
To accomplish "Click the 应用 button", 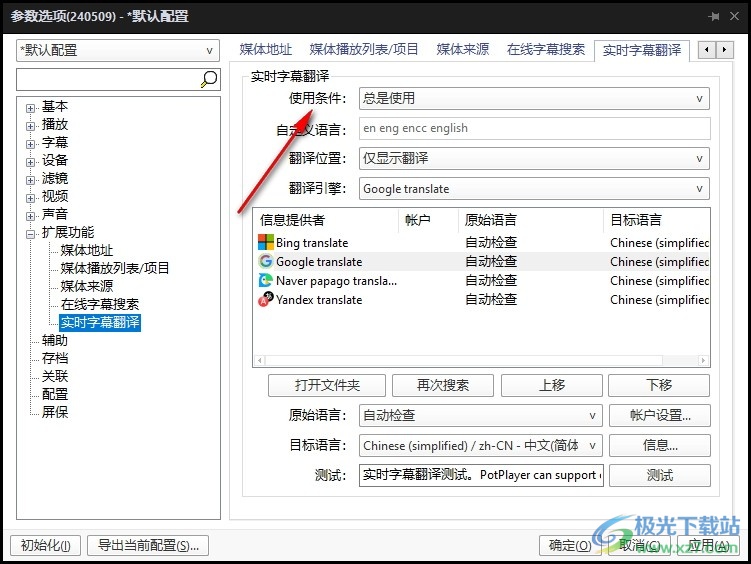I will click(708, 545).
